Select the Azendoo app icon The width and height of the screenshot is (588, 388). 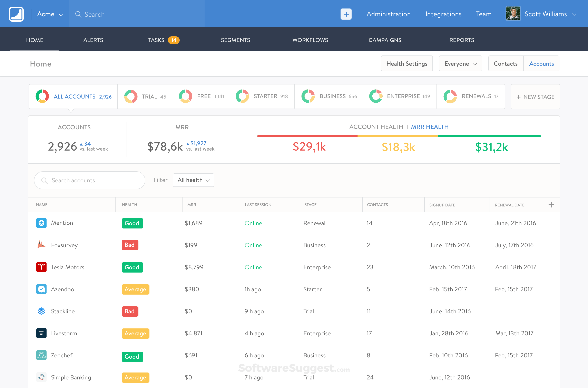coord(41,289)
